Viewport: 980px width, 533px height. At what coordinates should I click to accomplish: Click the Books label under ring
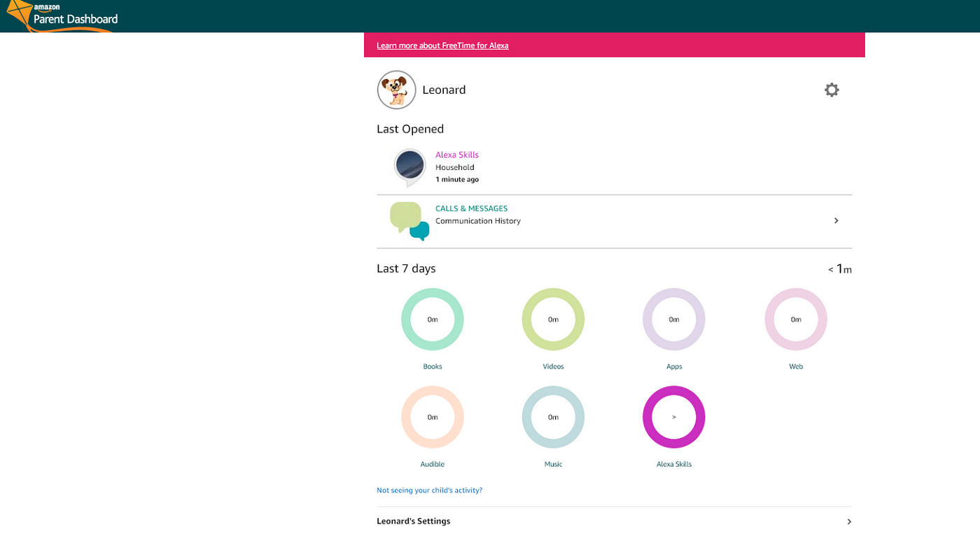[x=433, y=367]
